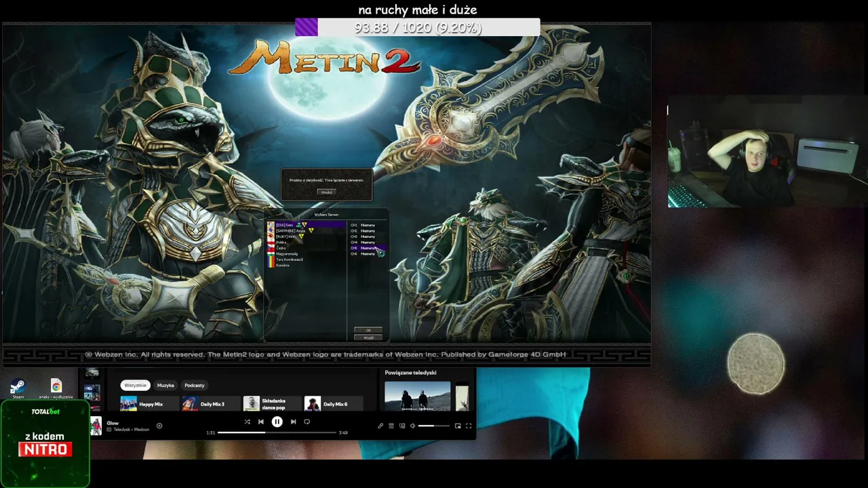
Task: Click the TOTALbet NITRO code banner
Action: click(x=45, y=443)
